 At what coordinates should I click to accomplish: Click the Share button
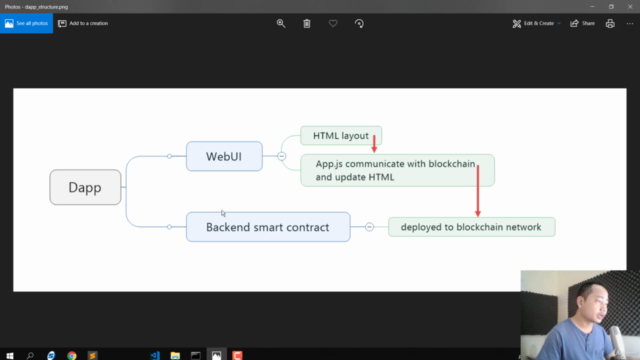[x=582, y=23]
